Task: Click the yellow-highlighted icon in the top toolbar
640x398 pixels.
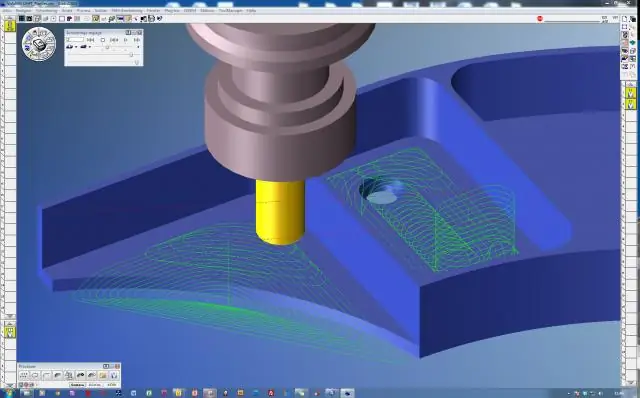Action: [x=96, y=19]
